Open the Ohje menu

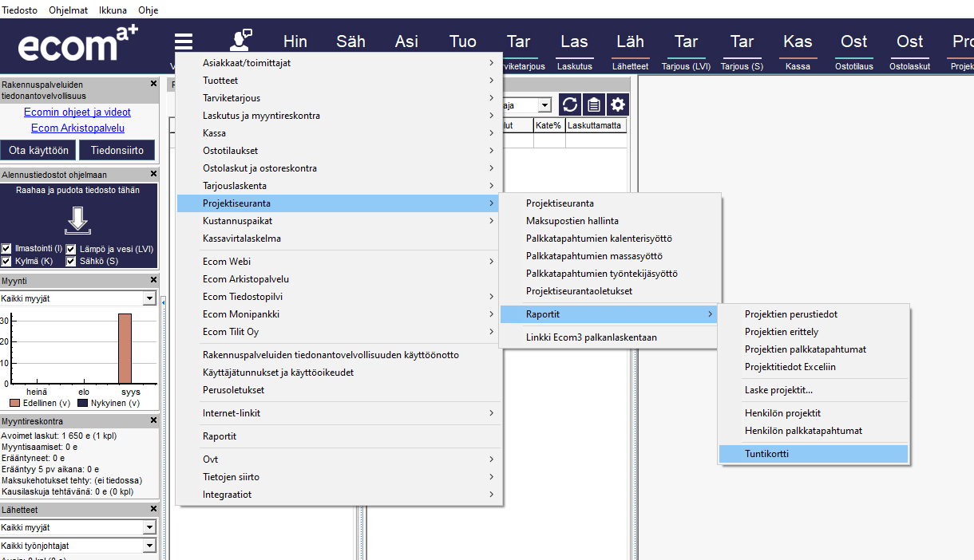tap(148, 10)
